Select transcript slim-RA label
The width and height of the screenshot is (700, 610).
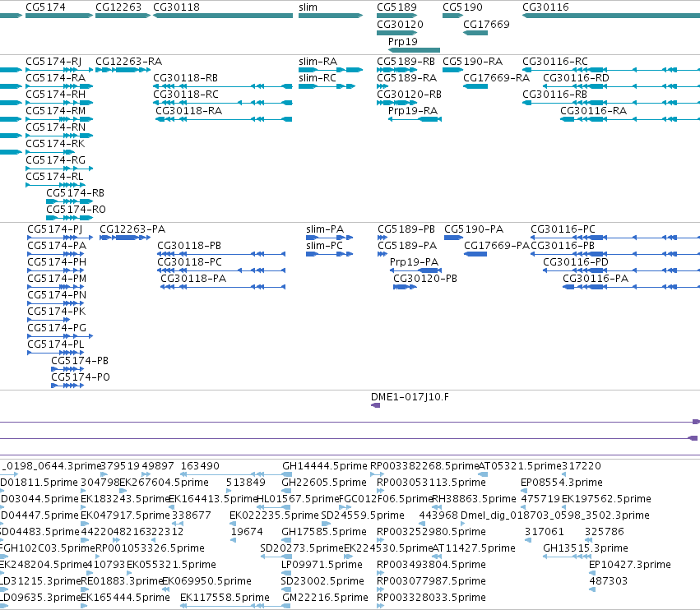tap(318, 61)
